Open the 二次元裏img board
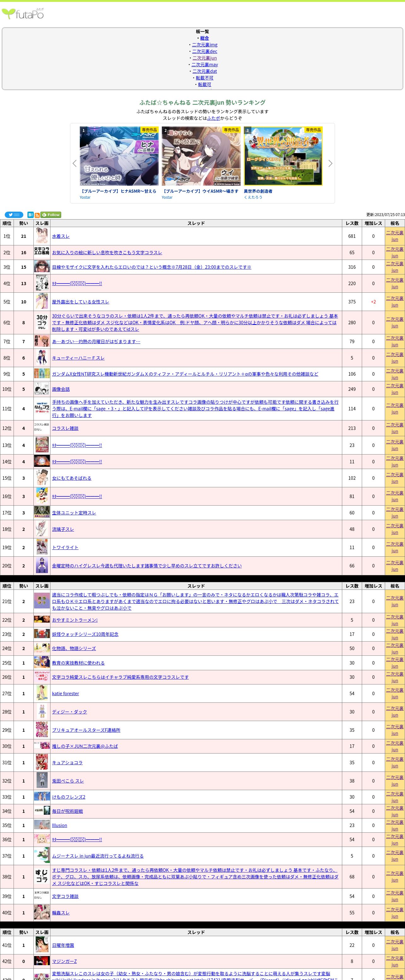405x980 pixels. click(205, 45)
